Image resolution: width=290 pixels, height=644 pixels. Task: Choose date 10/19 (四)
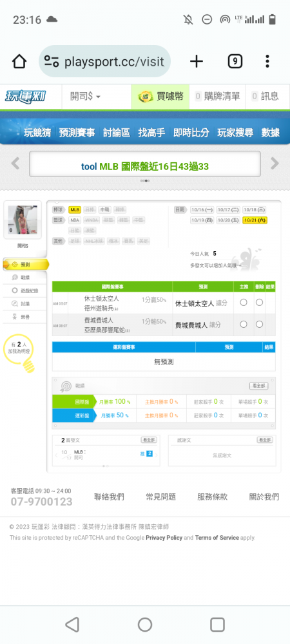point(202,220)
